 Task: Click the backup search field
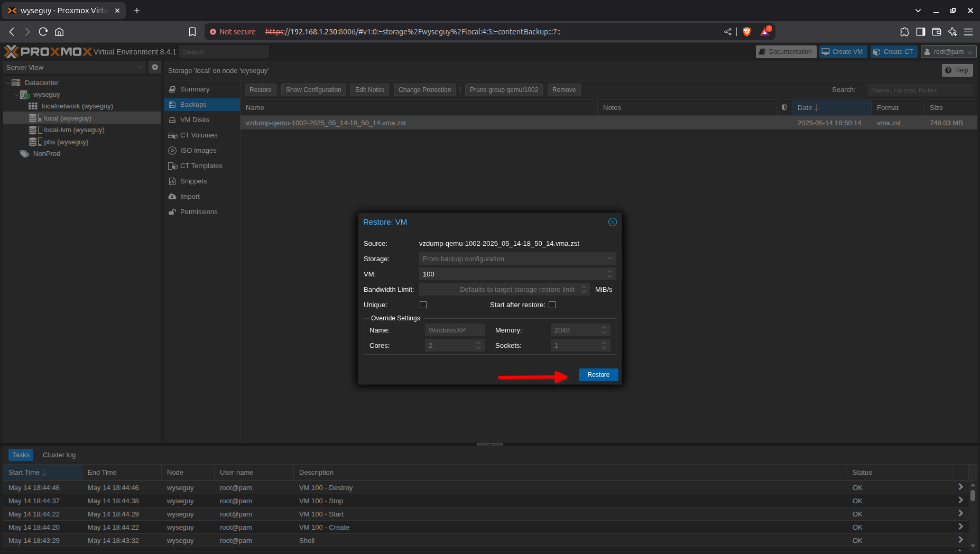920,90
